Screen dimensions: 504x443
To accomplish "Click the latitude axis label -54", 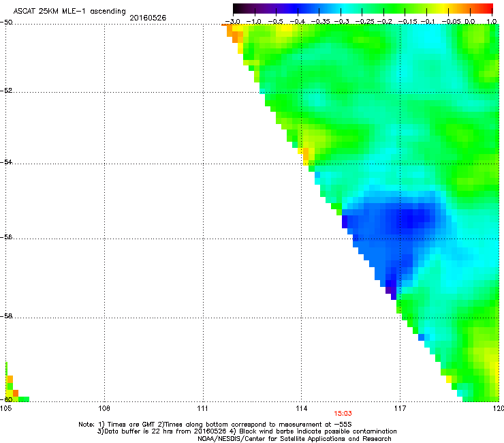I will (x=6, y=162).
